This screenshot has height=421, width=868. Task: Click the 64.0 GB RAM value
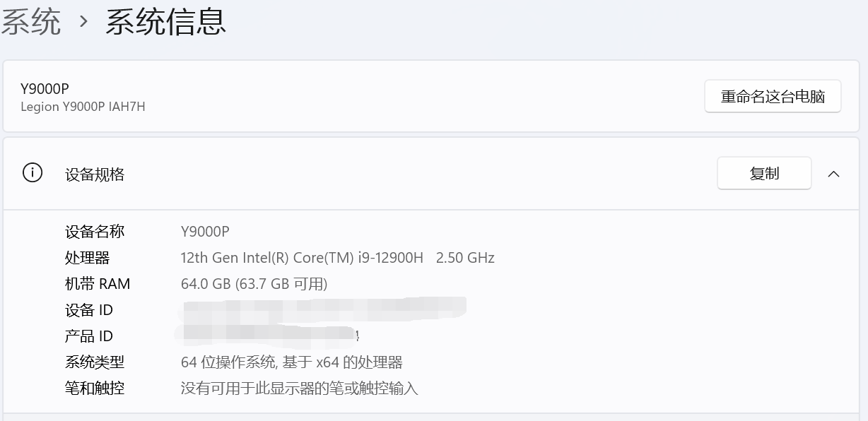point(254,284)
